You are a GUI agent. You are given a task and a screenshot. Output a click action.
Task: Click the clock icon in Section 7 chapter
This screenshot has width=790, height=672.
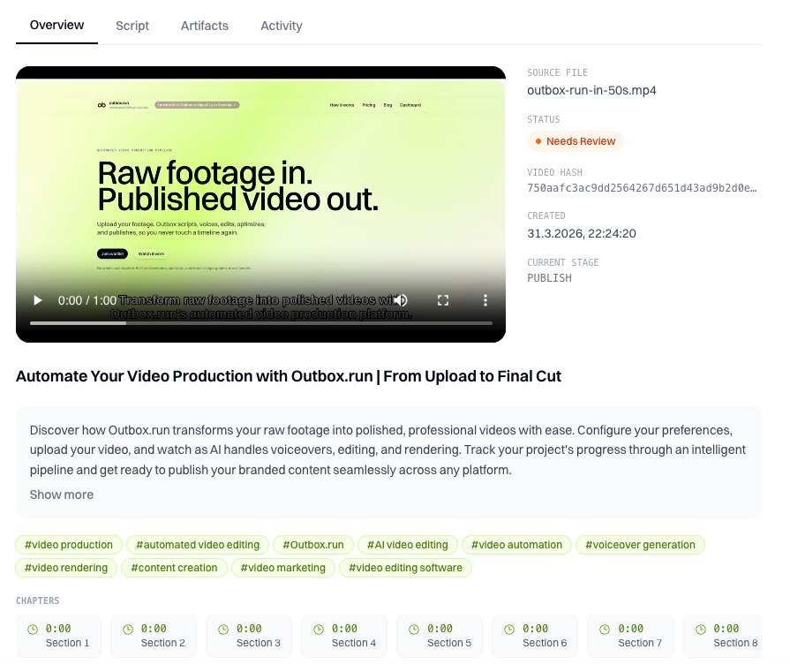click(605, 630)
